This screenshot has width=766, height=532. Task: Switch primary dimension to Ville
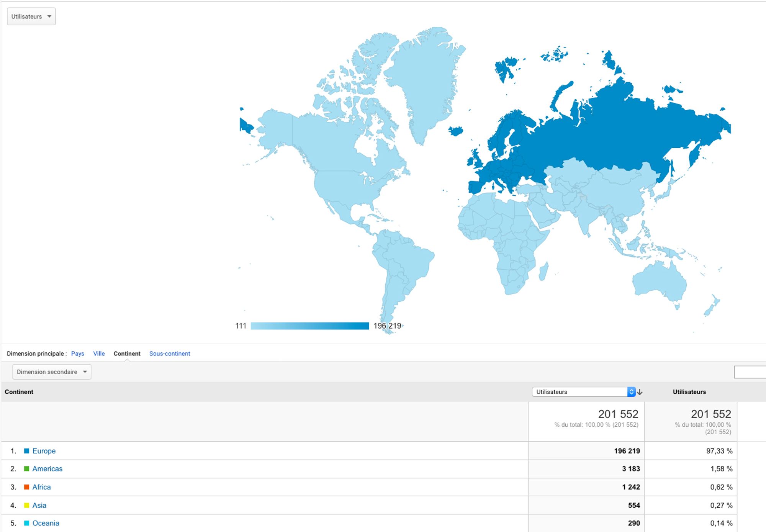pyautogui.click(x=99, y=354)
